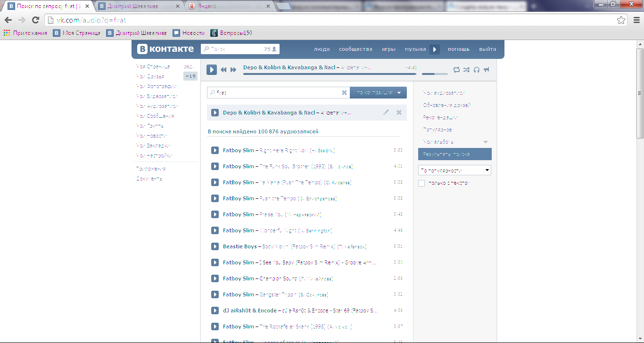Toggle repeat for the current track
The image size is (644, 343).
click(456, 70)
